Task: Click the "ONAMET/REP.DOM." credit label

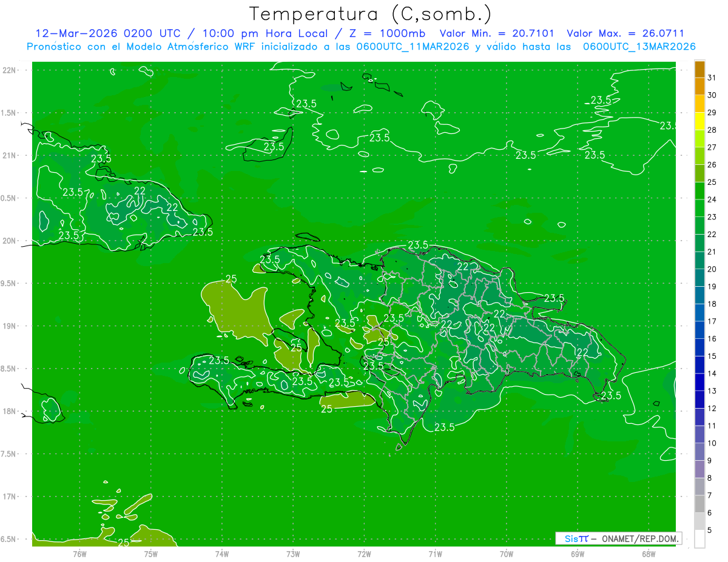Action: 639,538
